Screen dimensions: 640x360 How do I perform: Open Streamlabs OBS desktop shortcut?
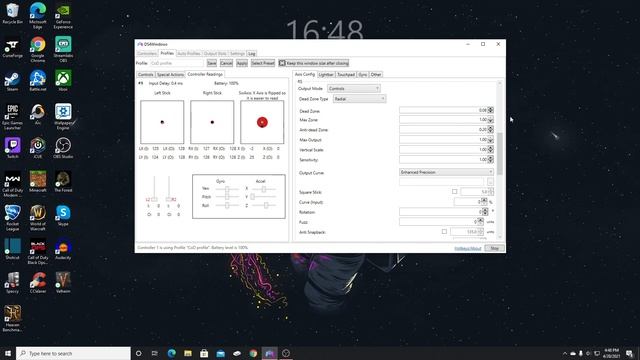coord(63,49)
